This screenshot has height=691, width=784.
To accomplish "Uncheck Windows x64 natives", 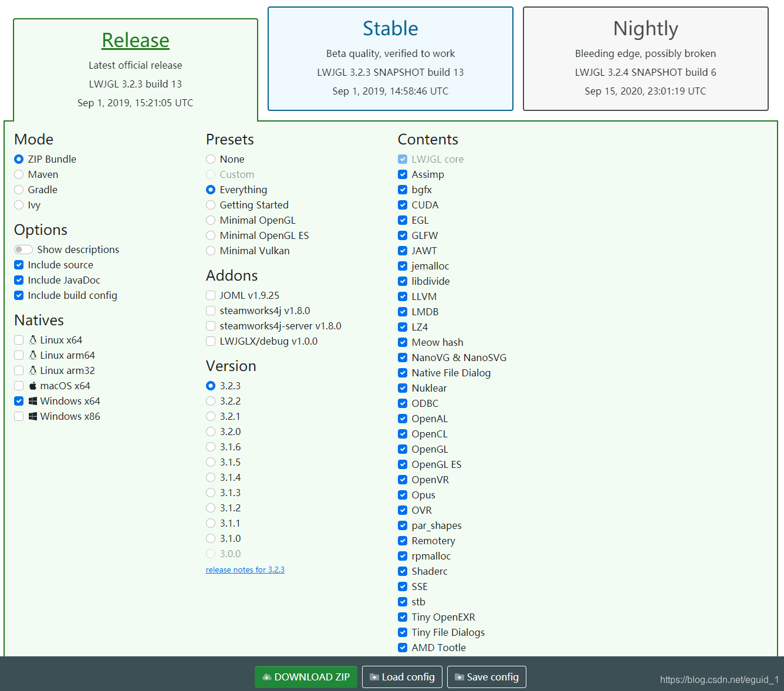I will point(19,401).
